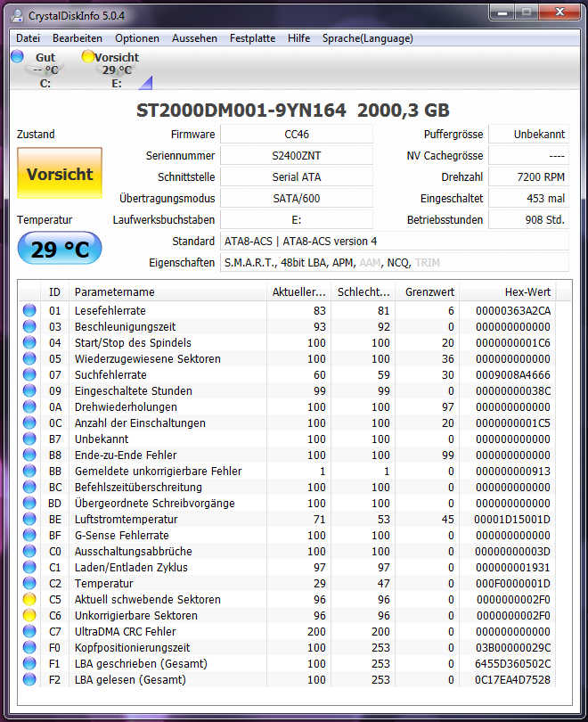The image size is (588, 722).
Task: Click status icon of Start/Stop des Spindels
Action: pyautogui.click(x=29, y=342)
